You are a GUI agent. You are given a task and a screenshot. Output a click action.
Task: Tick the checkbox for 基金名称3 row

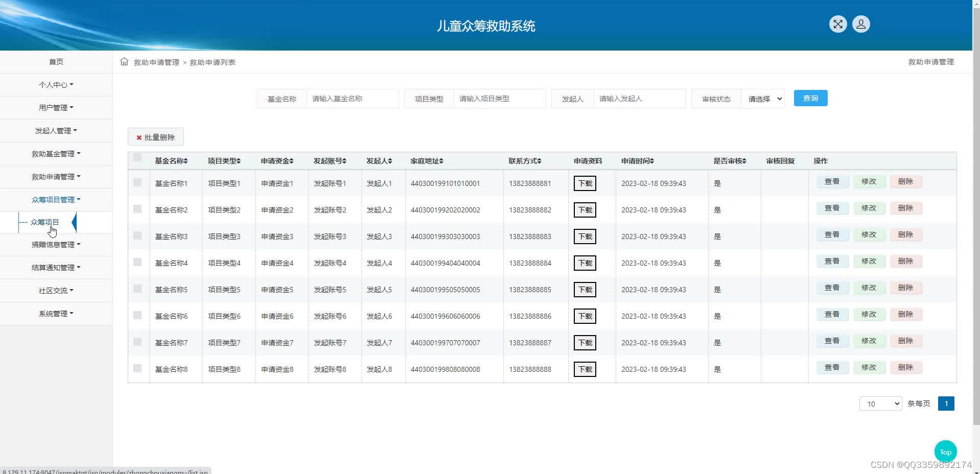pos(137,235)
